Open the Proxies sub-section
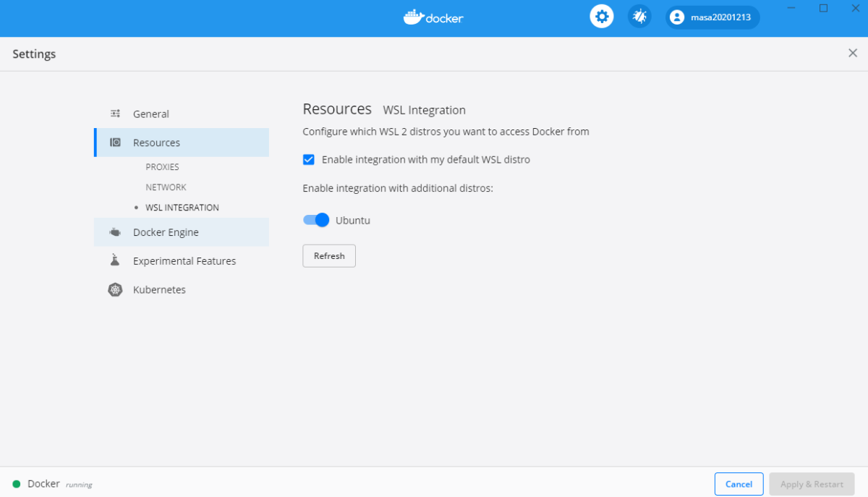The height and width of the screenshot is (497, 868). pos(162,167)
